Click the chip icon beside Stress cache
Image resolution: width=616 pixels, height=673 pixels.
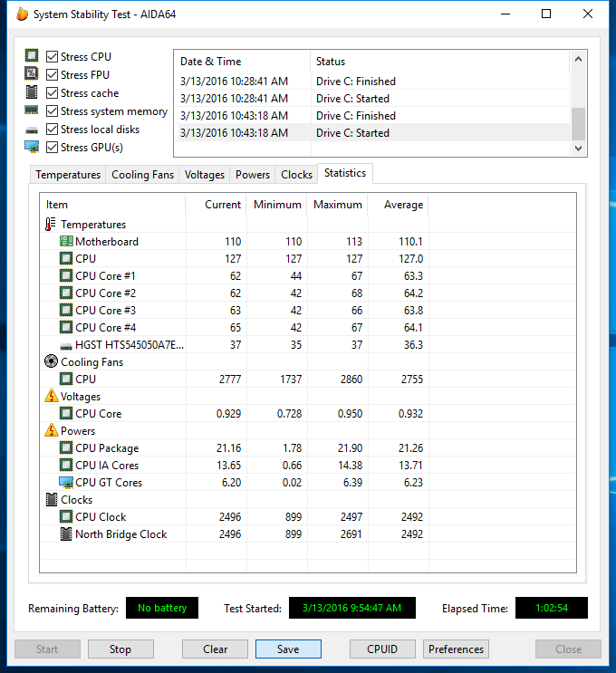[x=32, y=91]
